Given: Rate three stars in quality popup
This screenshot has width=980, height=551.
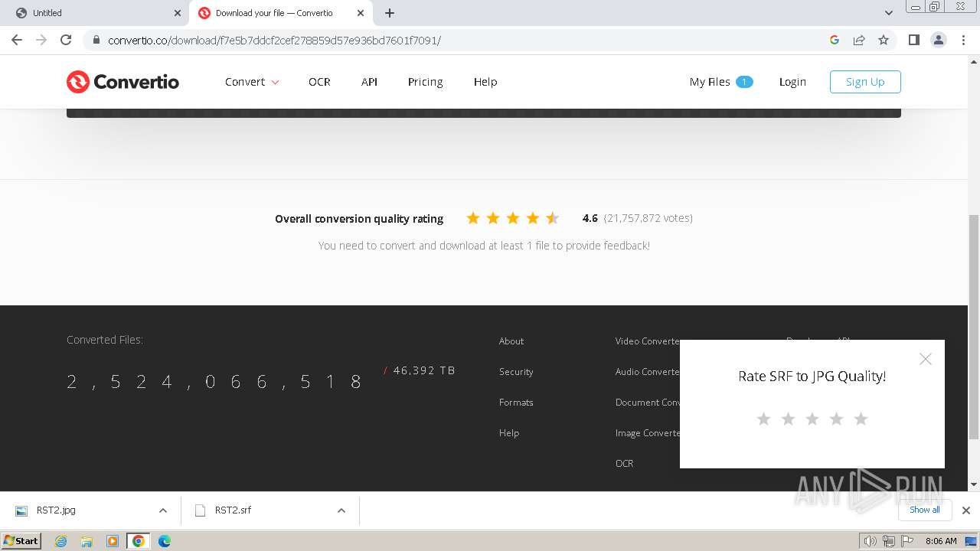Looking at the screenshot, I should tap(812, 419).
